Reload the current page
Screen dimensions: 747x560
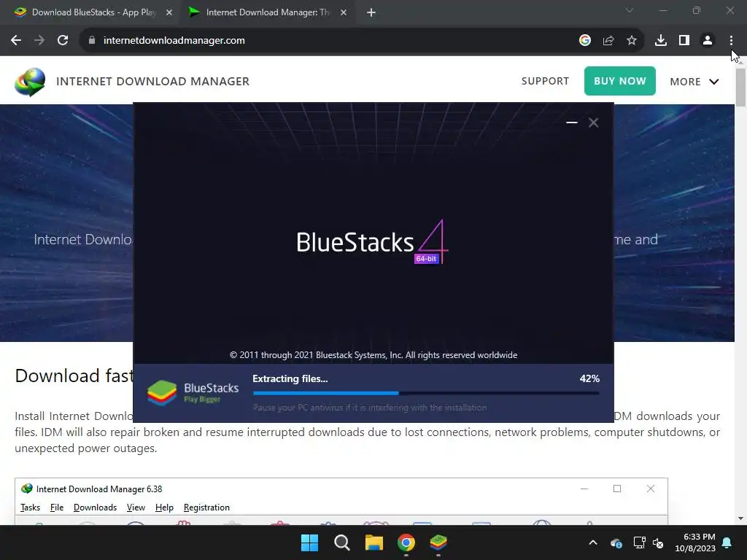63,41
